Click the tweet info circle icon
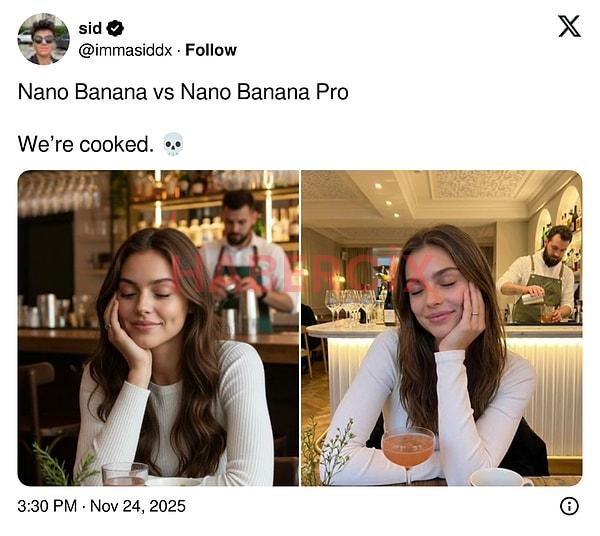 click(x=569, y=506)
